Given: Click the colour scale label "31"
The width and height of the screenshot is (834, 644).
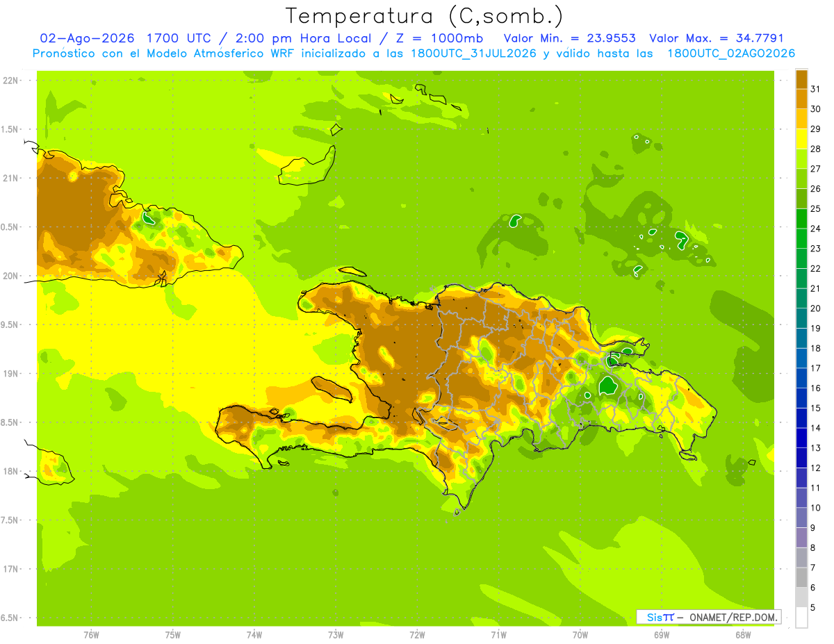Looking at the screenshot, I should click(816, 89).
